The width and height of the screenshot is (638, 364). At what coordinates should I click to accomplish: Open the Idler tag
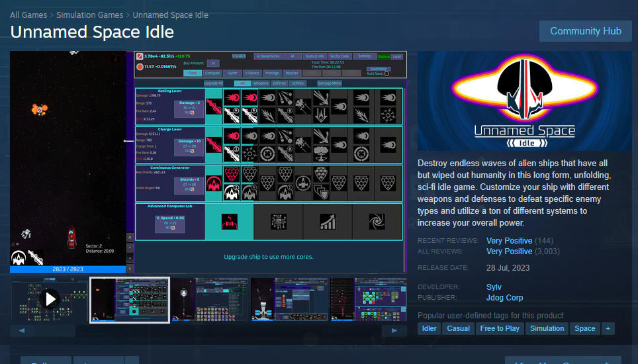click(429, 329)
